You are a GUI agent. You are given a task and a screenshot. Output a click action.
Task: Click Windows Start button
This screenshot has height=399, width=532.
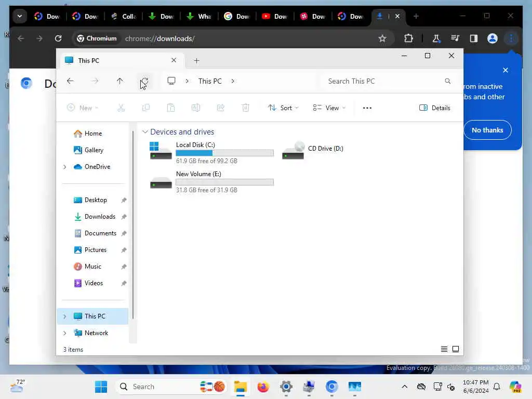point(101,387)
